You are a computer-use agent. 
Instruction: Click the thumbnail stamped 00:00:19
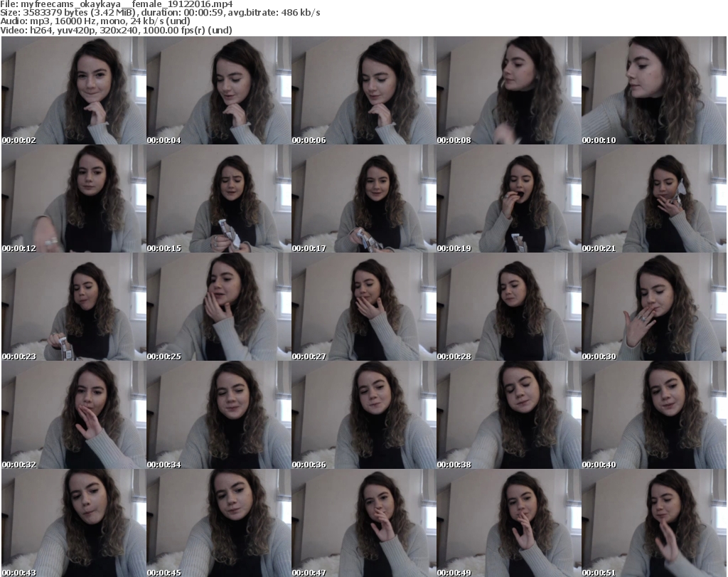[x=508, y=199]
